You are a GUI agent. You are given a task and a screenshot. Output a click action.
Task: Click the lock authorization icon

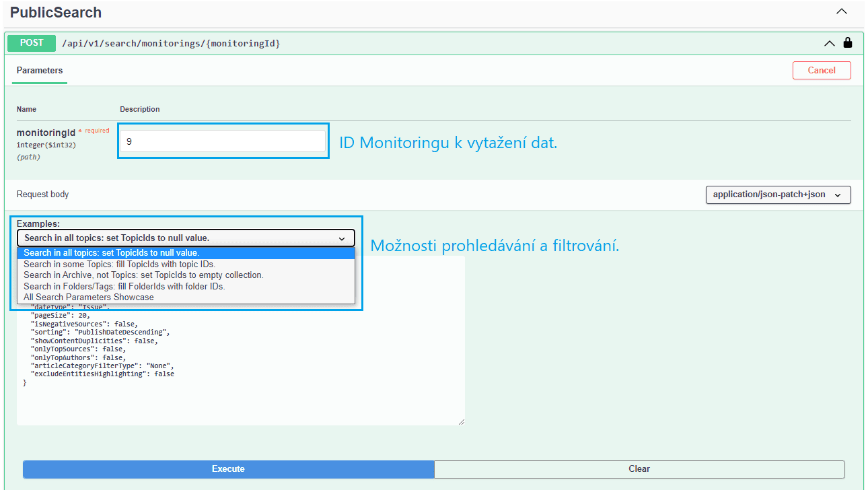847,42
